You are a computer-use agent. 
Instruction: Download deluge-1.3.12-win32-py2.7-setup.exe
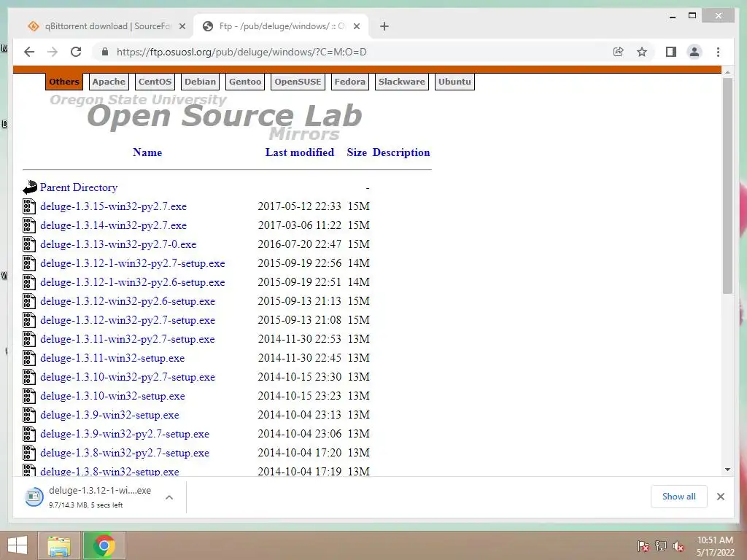128,320
